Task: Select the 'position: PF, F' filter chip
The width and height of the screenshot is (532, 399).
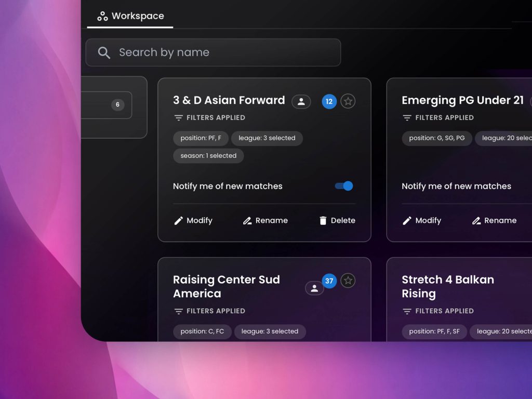Action: coord(201,138)
